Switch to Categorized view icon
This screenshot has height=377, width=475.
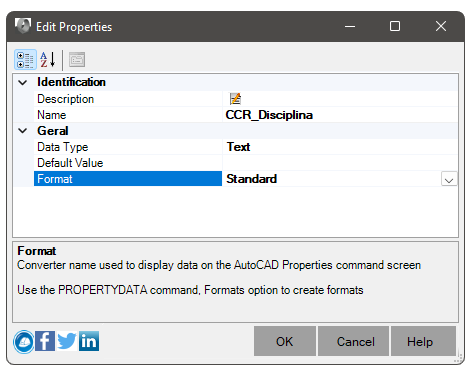pos(25,60)
